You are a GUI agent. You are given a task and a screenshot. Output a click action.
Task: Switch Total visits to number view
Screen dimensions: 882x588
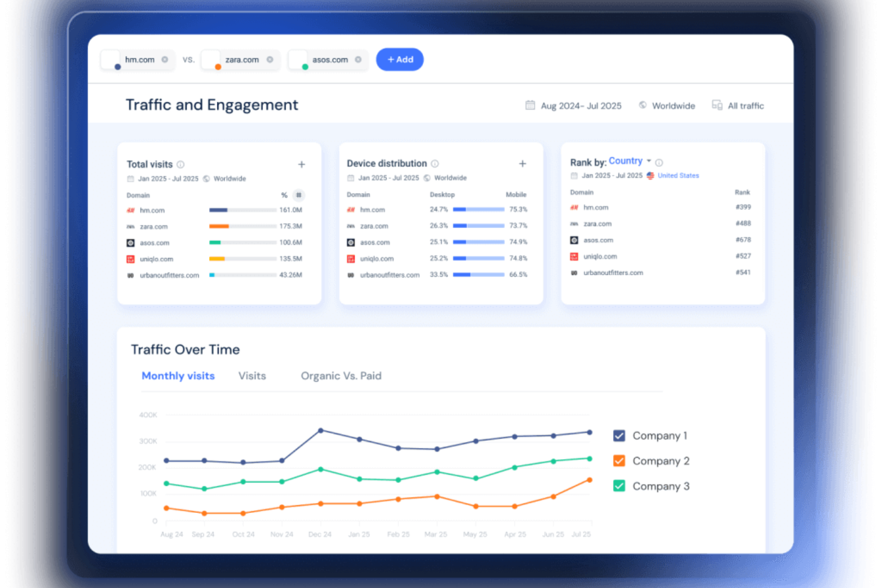(x=298, y=195)
